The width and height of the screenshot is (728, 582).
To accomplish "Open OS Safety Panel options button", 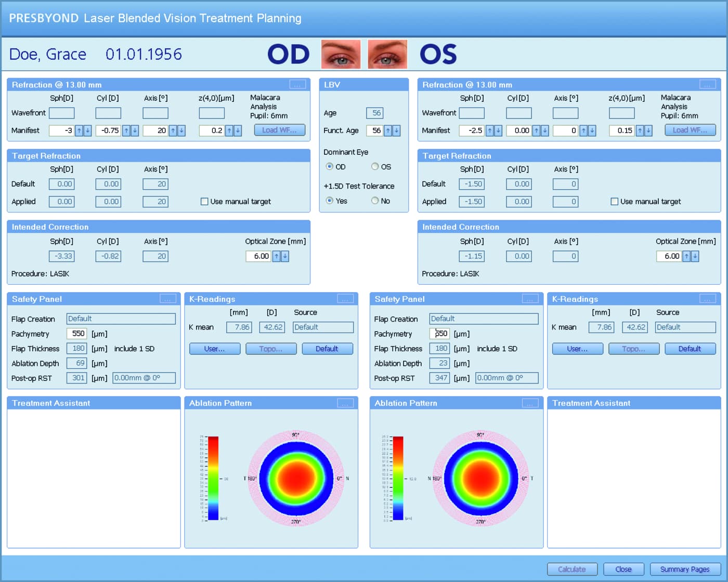I will click(x=530, y=299).
